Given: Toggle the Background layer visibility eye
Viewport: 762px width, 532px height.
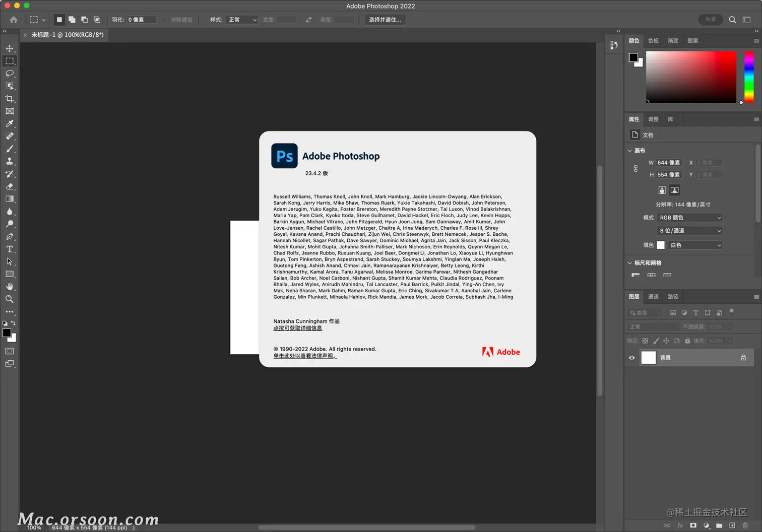Looking at the screenshot, I should tap(632, 358).
